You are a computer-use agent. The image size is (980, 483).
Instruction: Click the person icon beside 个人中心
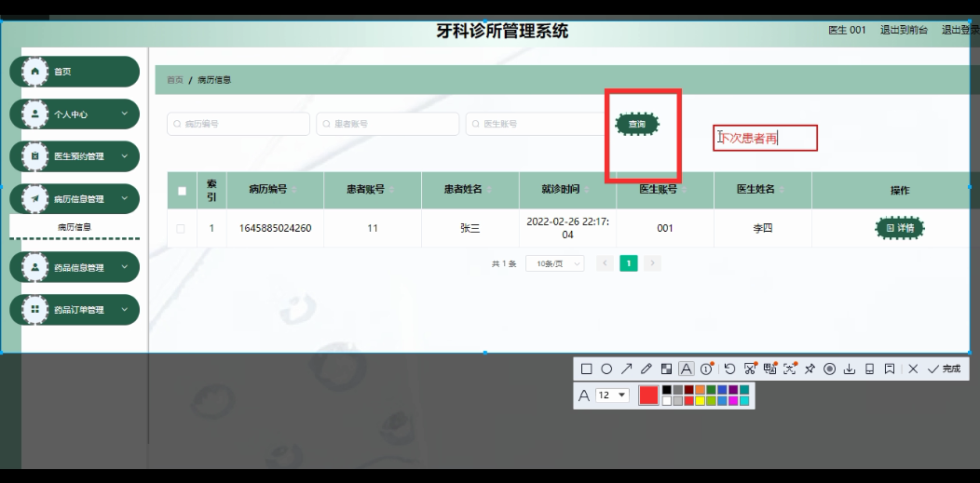point(35,114)
